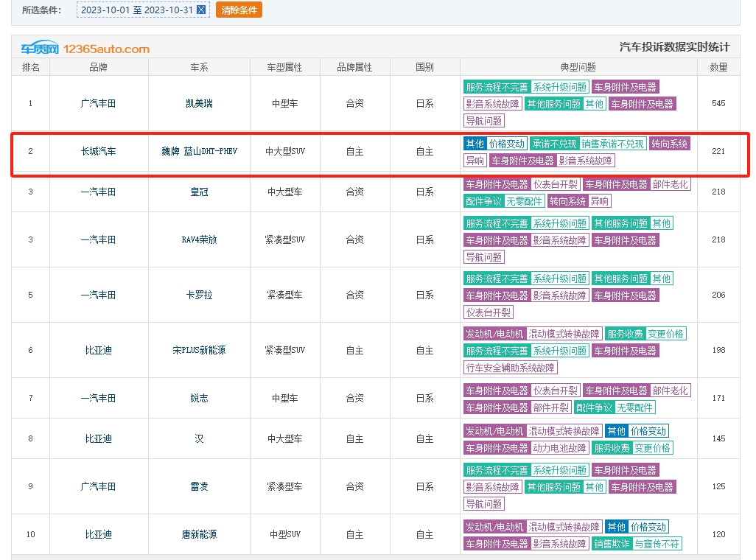Viewport: 756px width, 560px height.
Task: Click 广汽丰田 in the 凯美瑞 row
Action: [98, 103]
